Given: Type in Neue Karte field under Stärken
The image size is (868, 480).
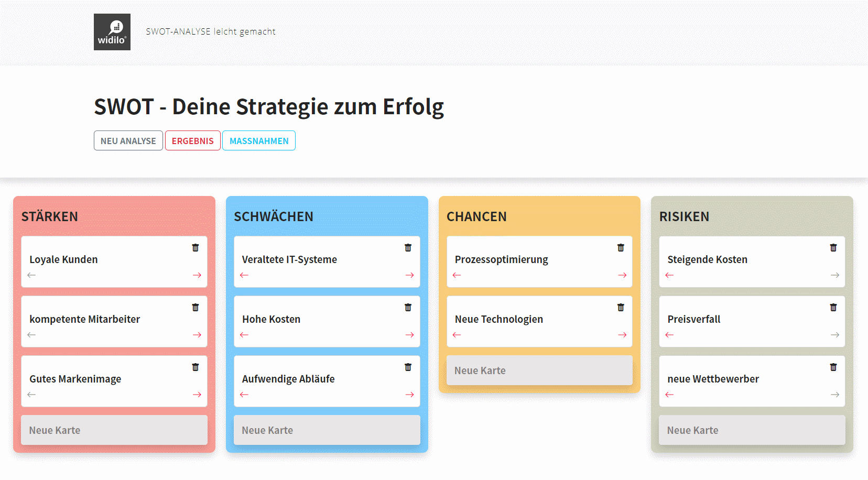Looking at the screenshot, I should click(114, 430).
